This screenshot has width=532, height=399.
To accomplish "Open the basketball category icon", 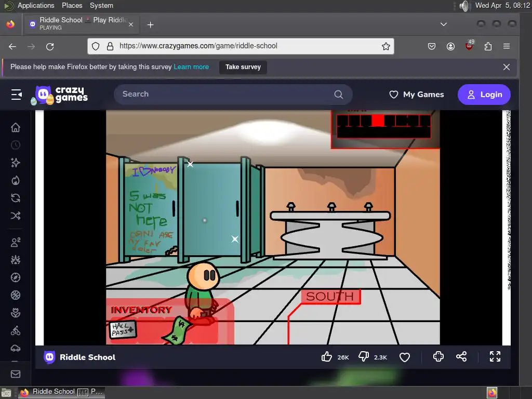I will (15, 295).
